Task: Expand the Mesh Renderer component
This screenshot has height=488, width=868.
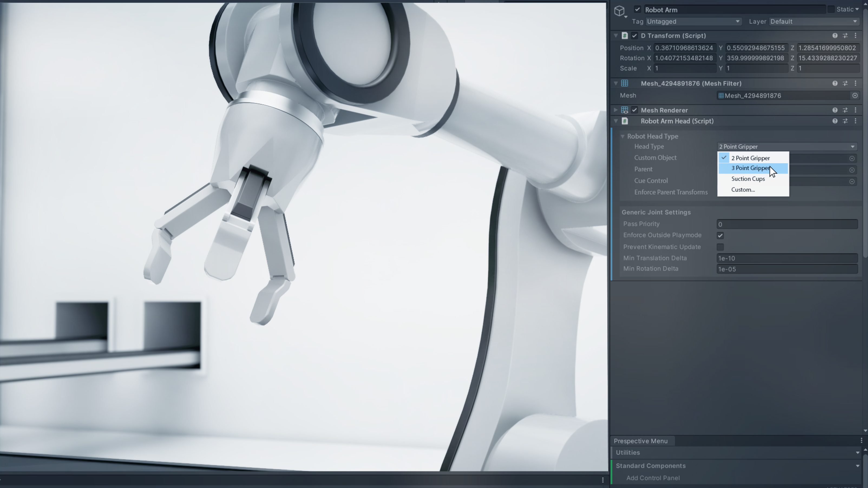Action: [x=616, y=110]
